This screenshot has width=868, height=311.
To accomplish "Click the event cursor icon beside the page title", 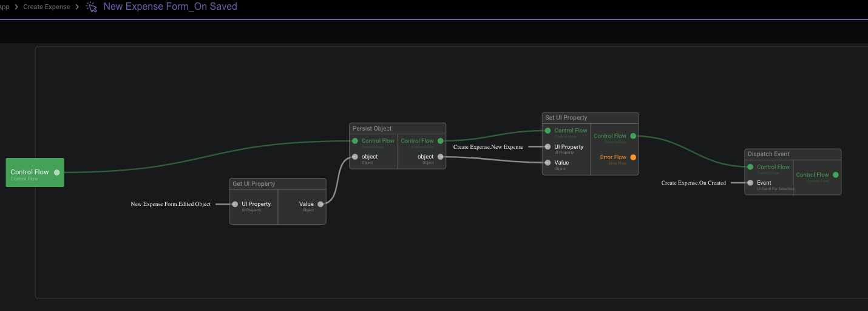I will pos(92,7).
